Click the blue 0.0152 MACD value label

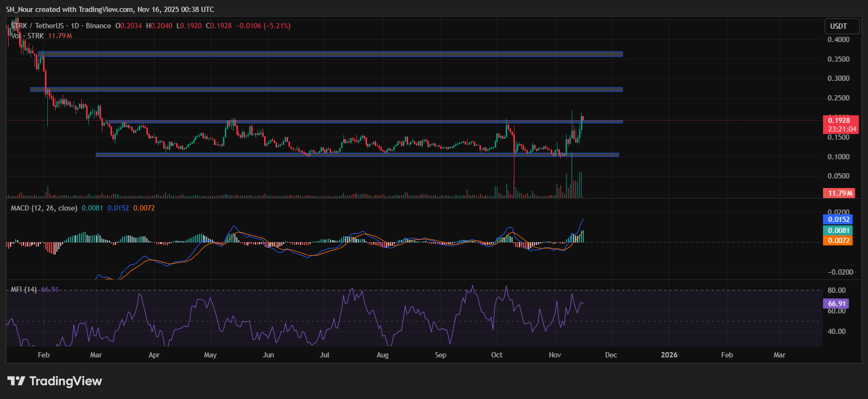coord(839,220)
